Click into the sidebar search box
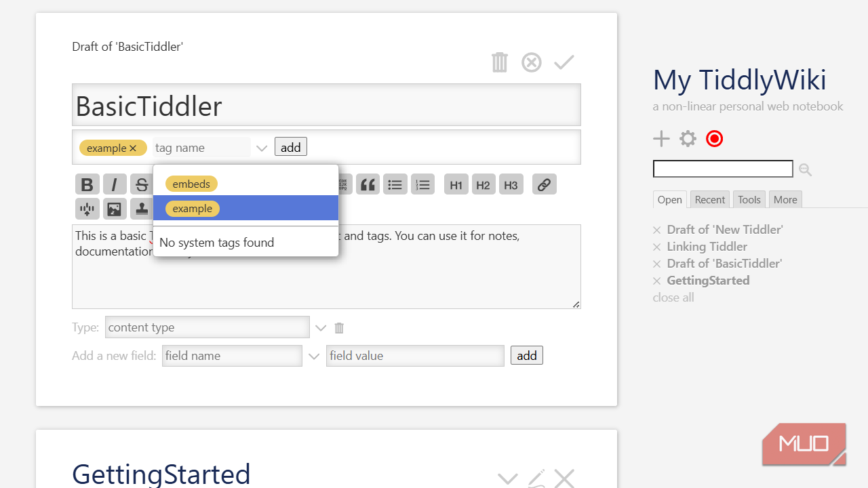868x488 pixels. click(x=723, y=169)
